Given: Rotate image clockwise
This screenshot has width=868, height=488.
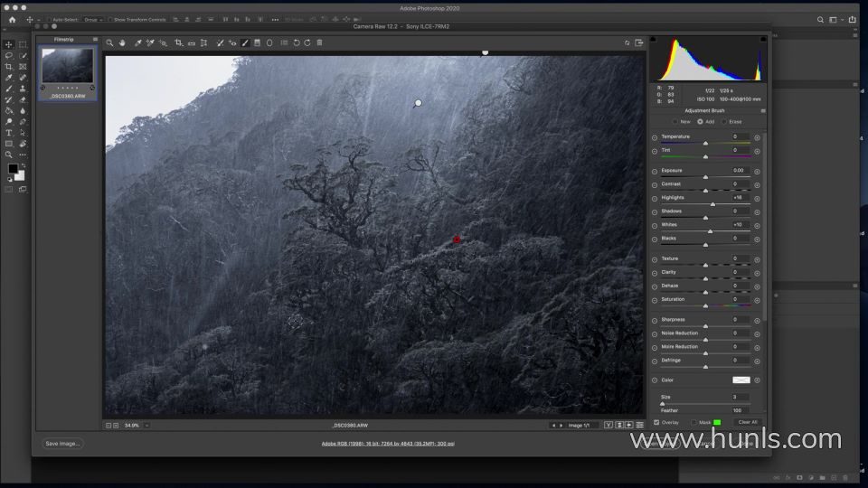Looking at the screenshot, I should (x=307, y=42).
